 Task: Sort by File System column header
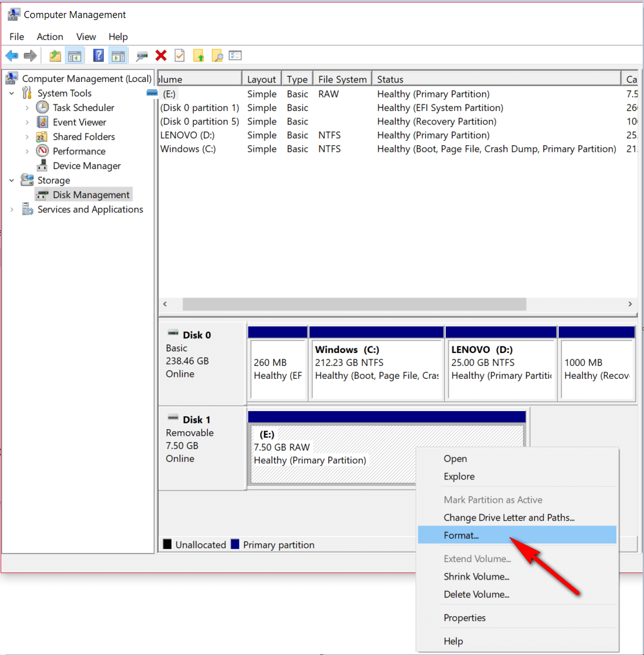pos(343,79)
